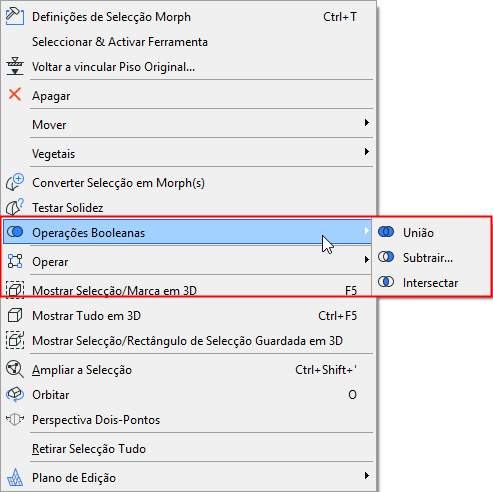Choose Subtrair... in the submenu
493x492 pixels.
431,257
